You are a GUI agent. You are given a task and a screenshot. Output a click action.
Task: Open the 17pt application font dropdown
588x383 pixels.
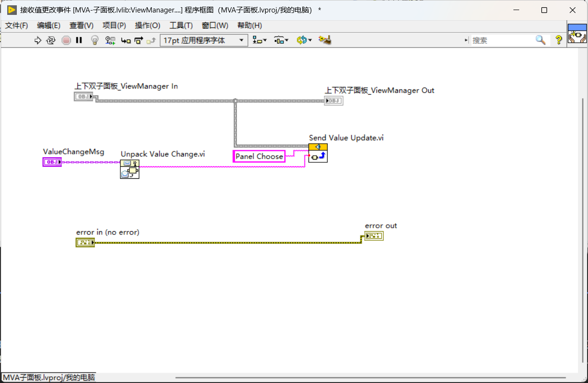click(204, 40)
